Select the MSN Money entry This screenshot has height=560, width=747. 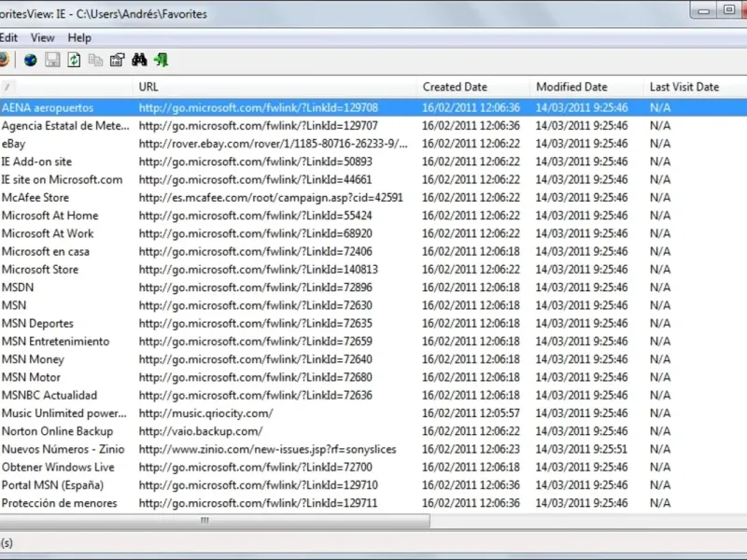pyautogui.click(x=33, y=359)
